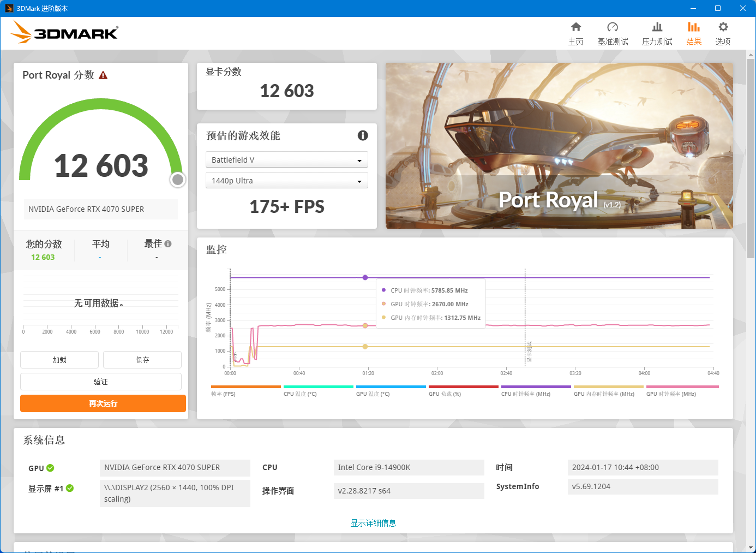
Task: Open the 主页 home screen
Action: coord(575,33)
